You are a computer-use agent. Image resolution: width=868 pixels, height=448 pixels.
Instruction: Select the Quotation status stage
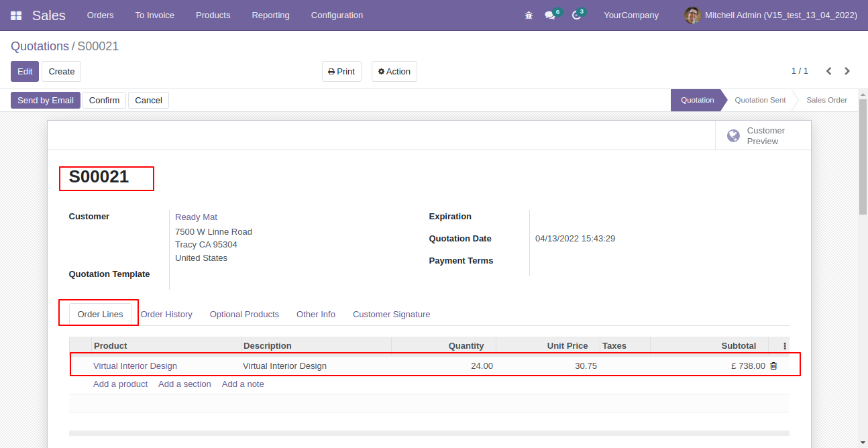point(697,100)
